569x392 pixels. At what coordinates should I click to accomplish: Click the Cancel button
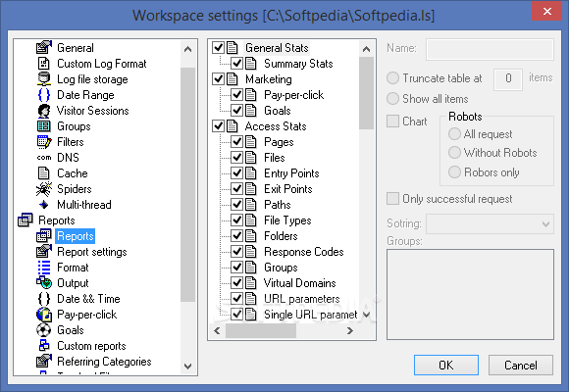pyautogui.click(x=520, y=365)
